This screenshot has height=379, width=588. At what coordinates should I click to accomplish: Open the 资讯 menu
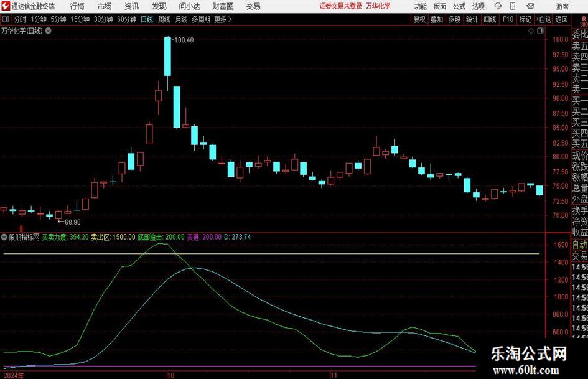point(132,6)
